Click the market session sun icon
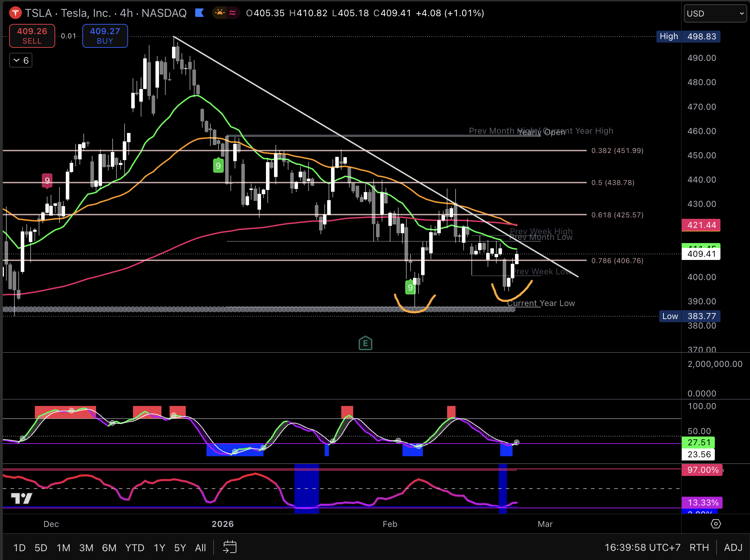The width and height of the screenshot is (750, 560). [x=220, y=13]
